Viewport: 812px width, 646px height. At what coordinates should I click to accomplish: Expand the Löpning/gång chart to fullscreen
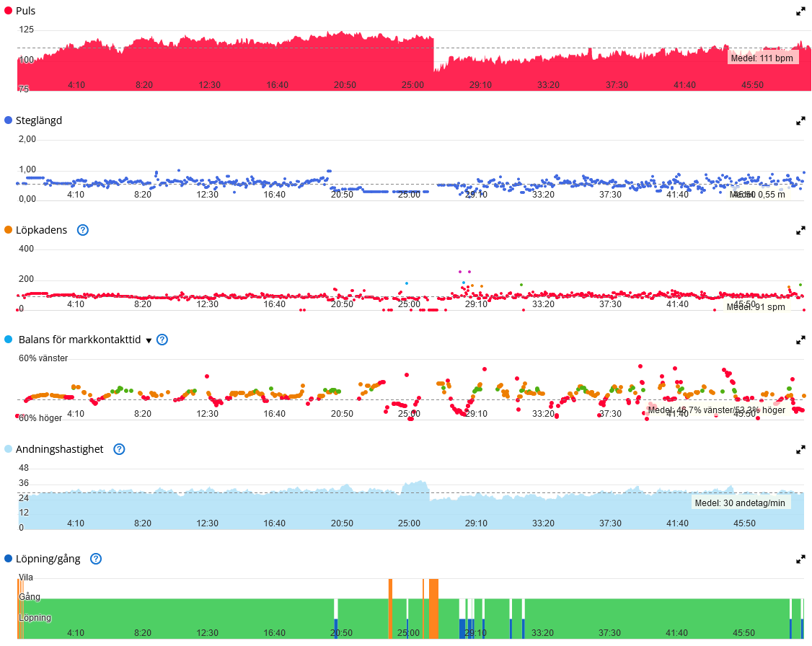point(800,559)
